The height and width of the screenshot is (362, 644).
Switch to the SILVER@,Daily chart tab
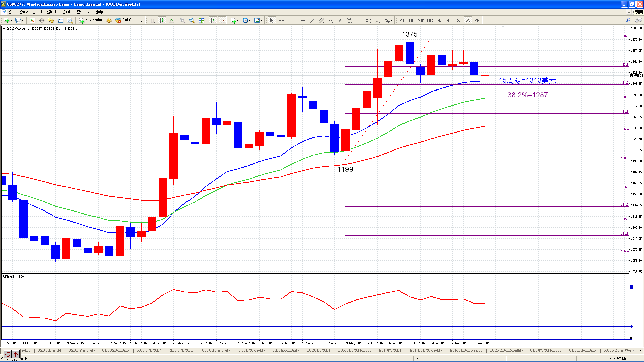[x=285, y=350]
